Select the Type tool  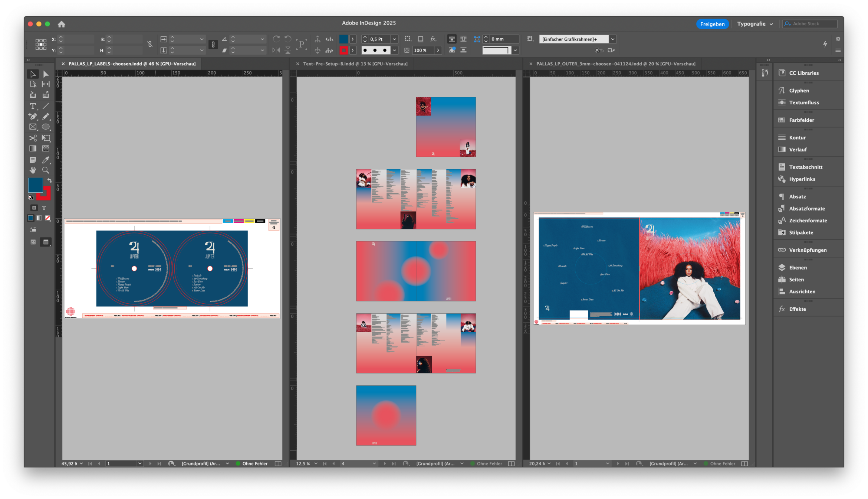33,106
